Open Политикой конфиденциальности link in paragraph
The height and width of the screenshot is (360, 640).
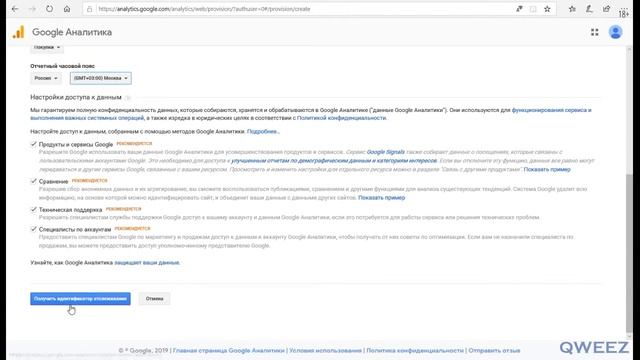click(341, 118)
